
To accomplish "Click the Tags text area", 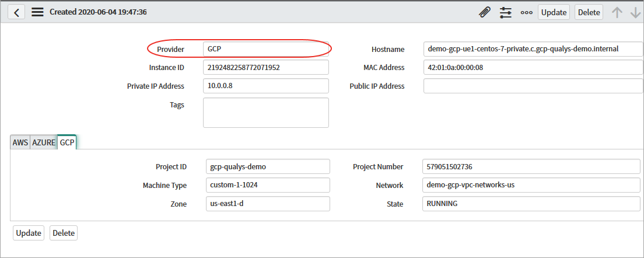I will point(266,113).
